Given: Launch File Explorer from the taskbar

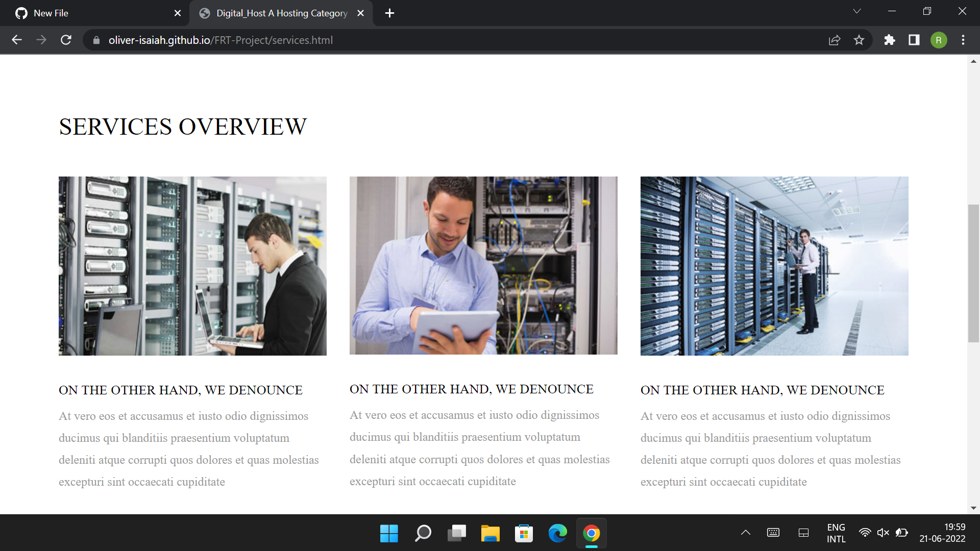Looking at the screenshot, I should coord(490,533).
